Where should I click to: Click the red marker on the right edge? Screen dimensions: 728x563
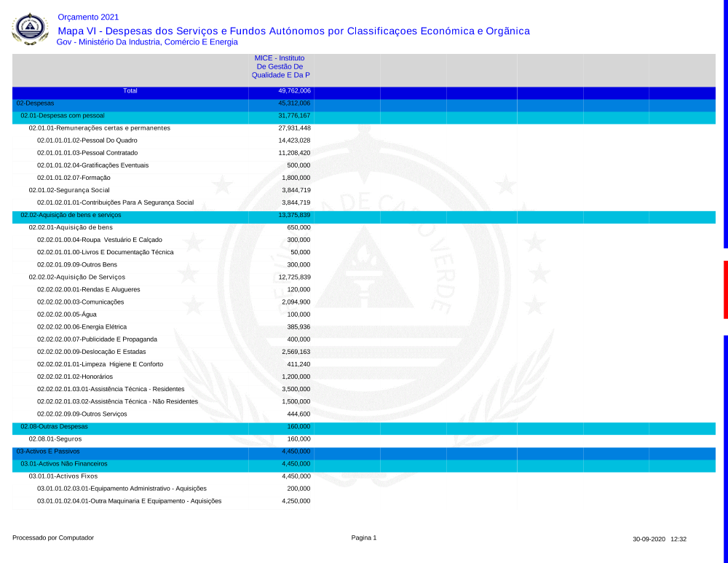click(725, 290)
